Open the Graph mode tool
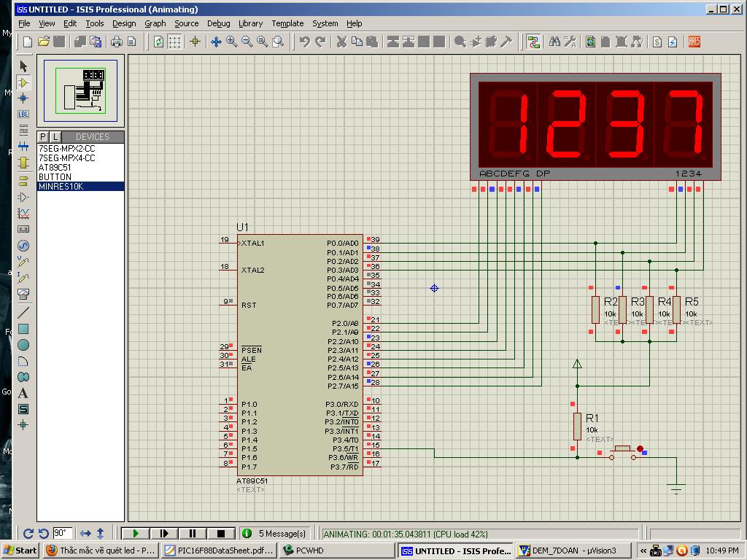747x560 pixels. 23,213
